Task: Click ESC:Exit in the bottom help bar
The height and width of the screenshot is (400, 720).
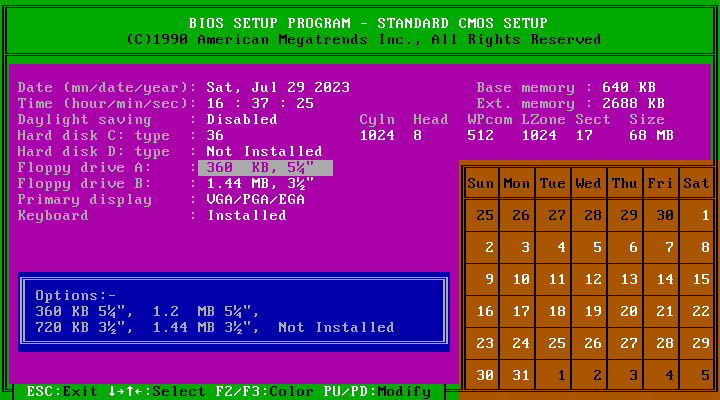Action: click(x=62, y=391)
